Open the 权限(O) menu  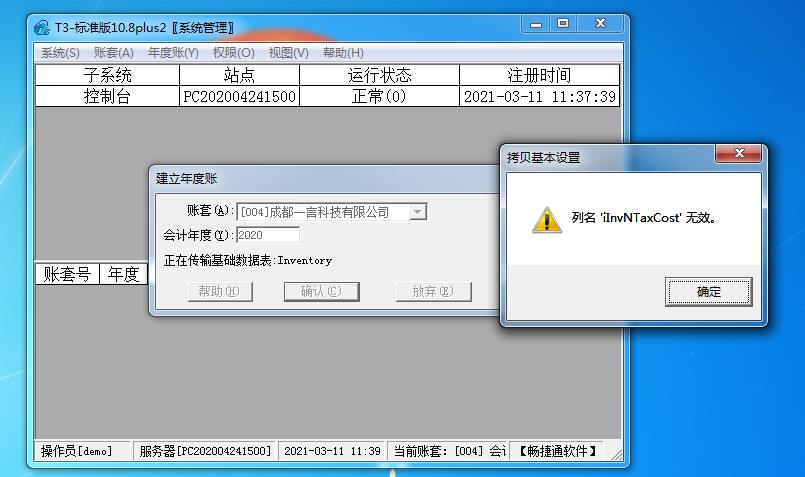[234, 53]
